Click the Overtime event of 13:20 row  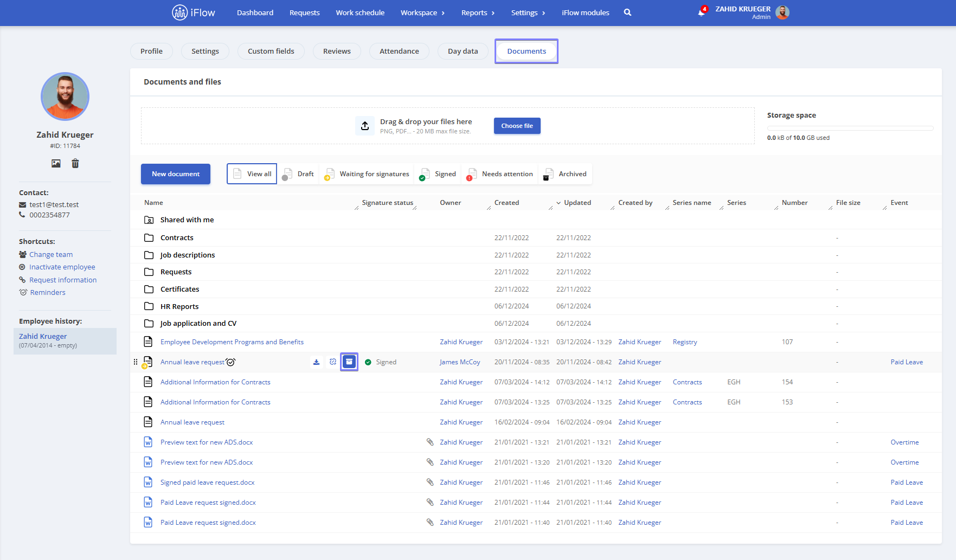point(904,462)
